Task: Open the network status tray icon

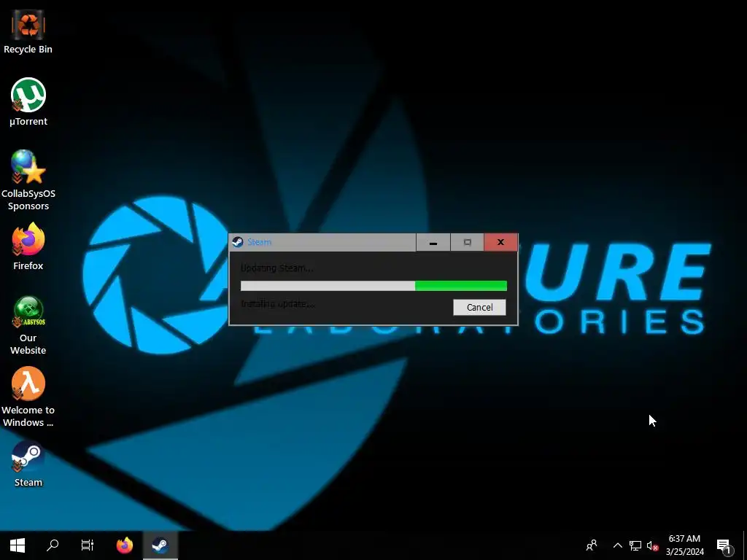Action: [635, 545]
